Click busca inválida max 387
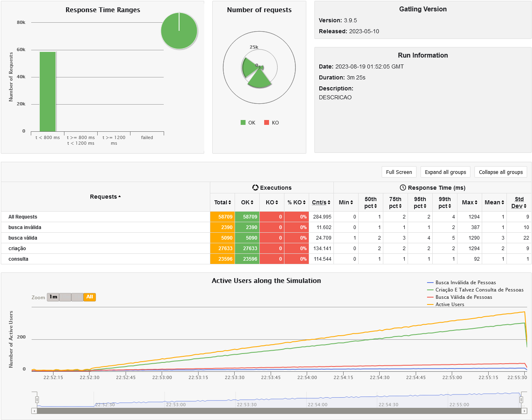Viewport: 532px width, 420px height. [x=470, y=227]
